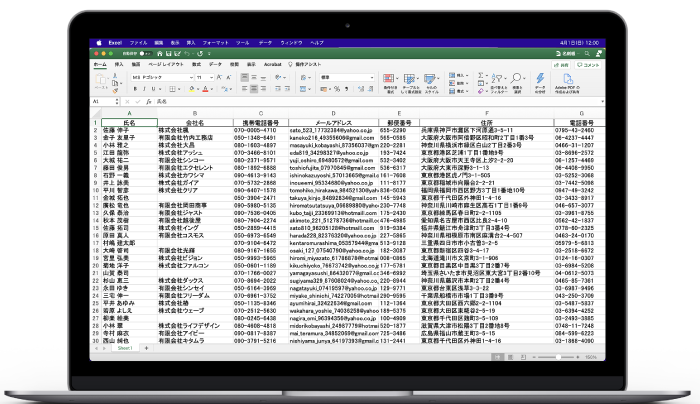
Task: Click the Analyze Data lightning icon
Action: (540, 79)
